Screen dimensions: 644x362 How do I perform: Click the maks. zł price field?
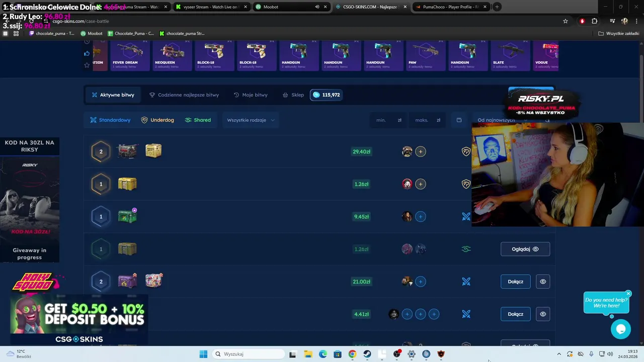[428, 120]
